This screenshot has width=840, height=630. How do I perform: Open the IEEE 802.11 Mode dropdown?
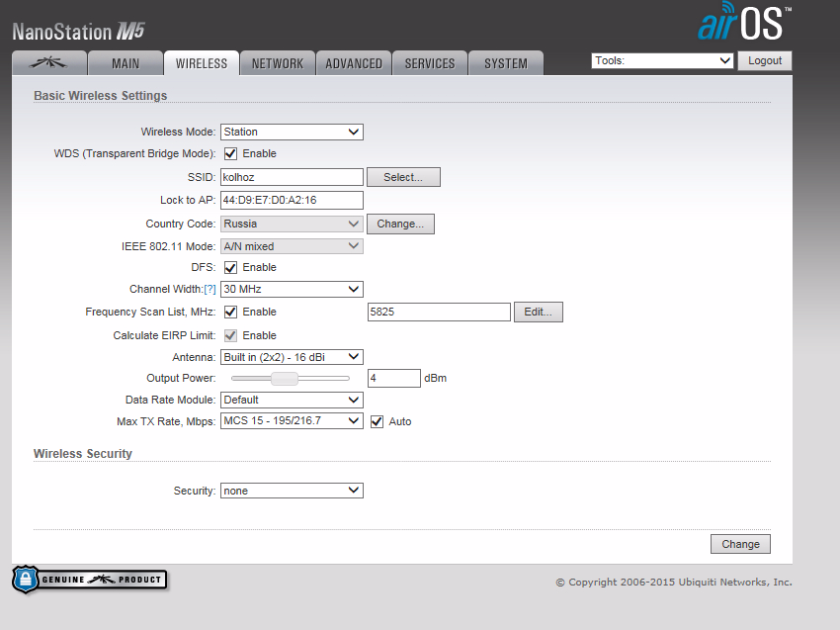(292, 246)
